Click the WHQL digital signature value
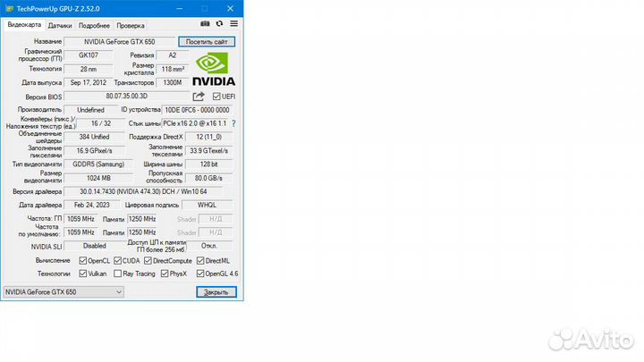Viewport: 644px width, 362px height. (207, 205)
